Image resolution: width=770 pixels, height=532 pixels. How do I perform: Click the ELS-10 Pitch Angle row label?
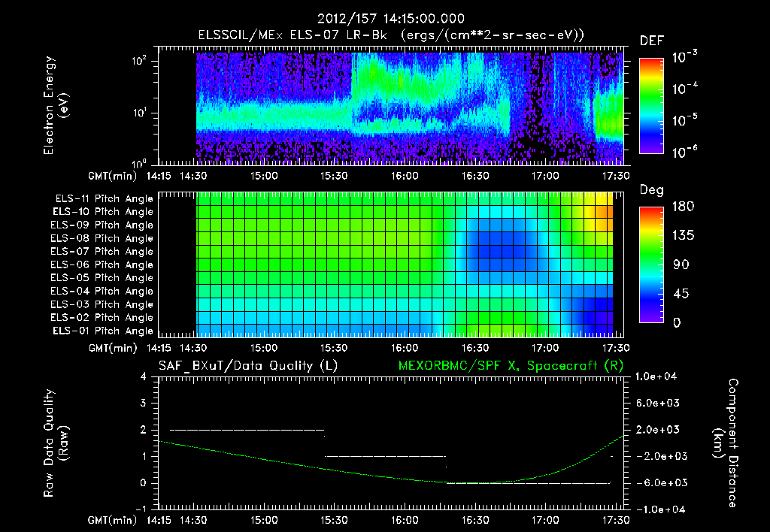[103, 212]
